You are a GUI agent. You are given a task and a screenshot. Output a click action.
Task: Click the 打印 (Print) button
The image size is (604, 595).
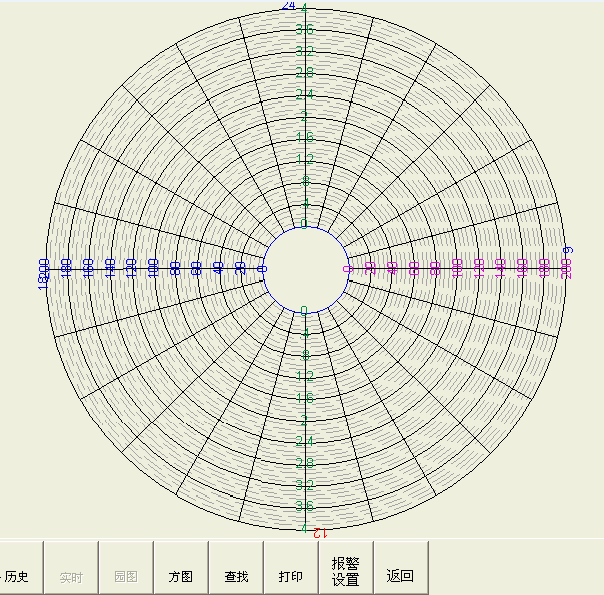(x=291, y=577)
